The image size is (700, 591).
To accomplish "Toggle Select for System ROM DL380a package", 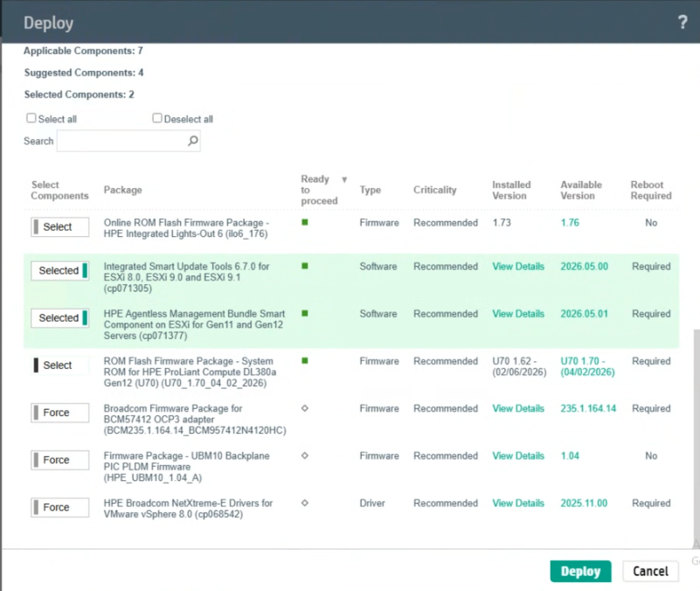I will pyautogui.click(x=59, y=365).
